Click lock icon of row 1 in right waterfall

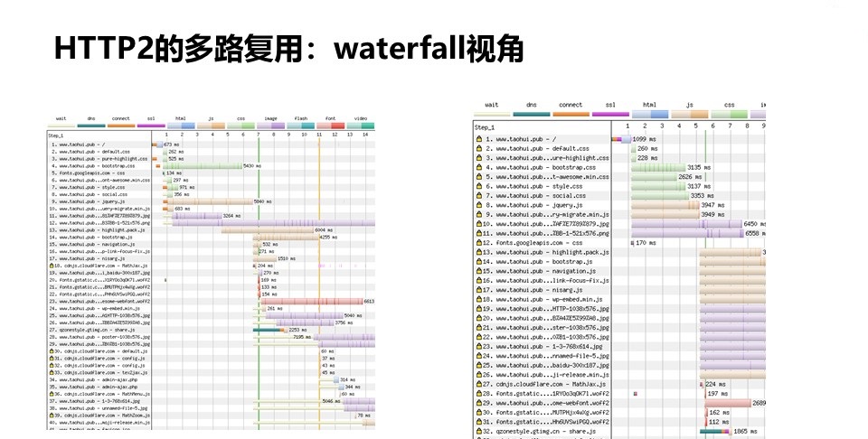(479, 139)
